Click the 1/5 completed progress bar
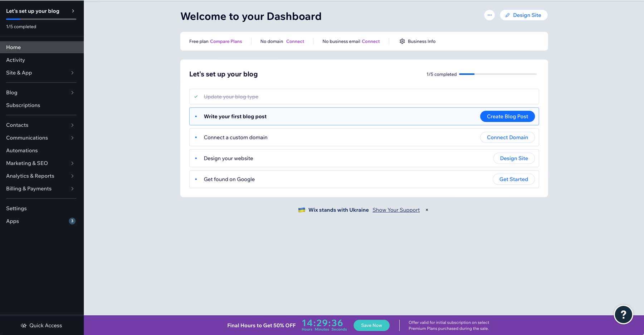The height and width of the screenshot is (335, 644). pyautogui.click(x=497, y=74)
